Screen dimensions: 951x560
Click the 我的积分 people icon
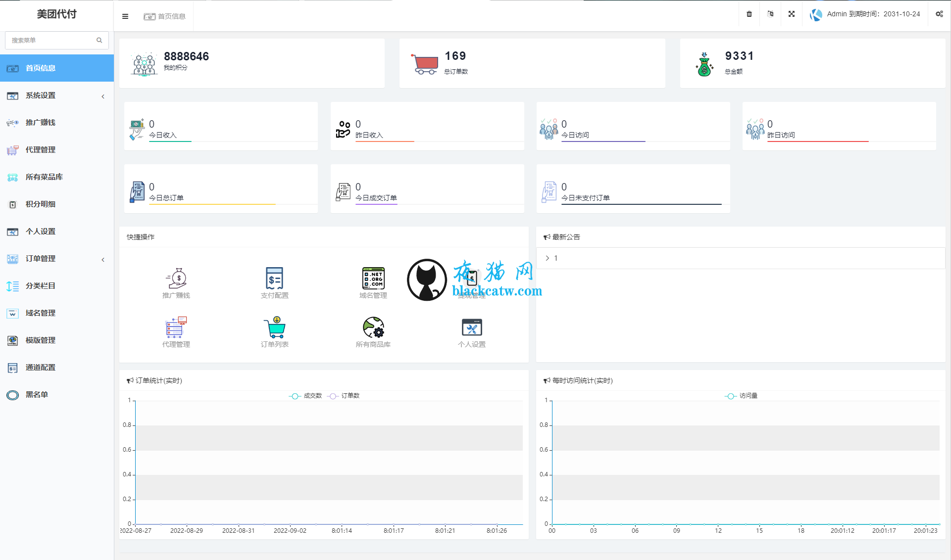click(144, 64)
